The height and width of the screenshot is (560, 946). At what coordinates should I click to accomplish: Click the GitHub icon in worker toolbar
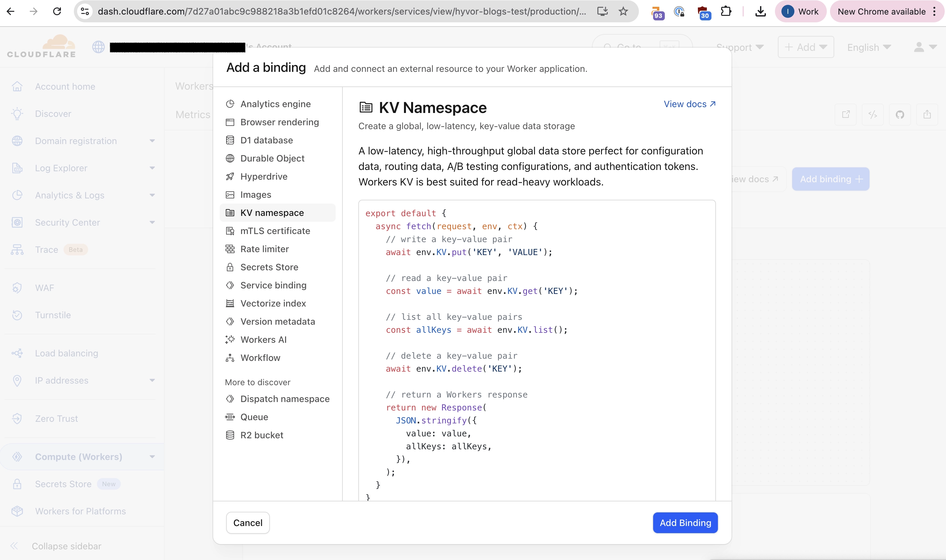(x=900, y=114)
